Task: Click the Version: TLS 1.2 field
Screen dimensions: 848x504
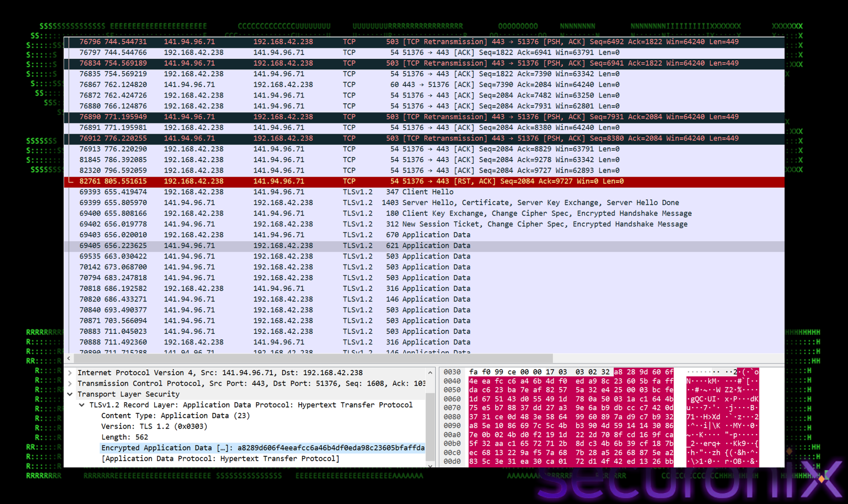Action: tap(154, 427)
